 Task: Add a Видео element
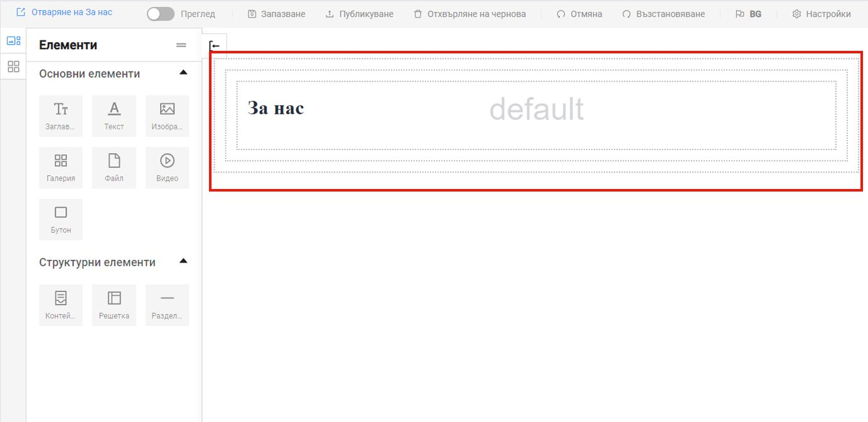(x=167, y=167)
